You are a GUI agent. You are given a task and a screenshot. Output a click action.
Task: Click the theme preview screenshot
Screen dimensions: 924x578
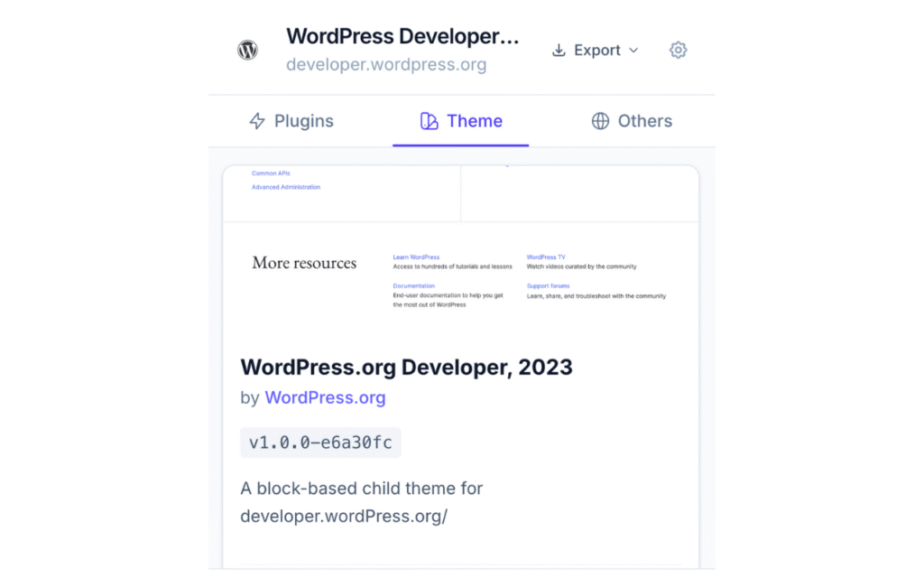coord(461,253)
